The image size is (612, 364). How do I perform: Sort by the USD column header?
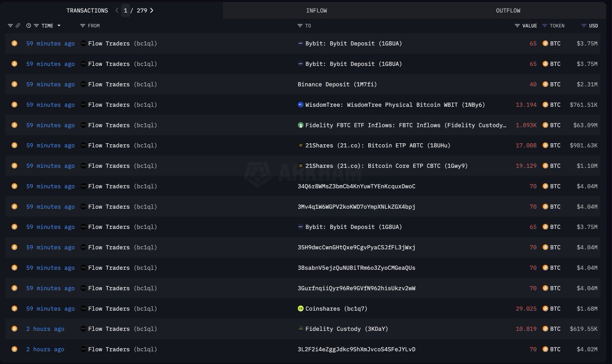point(594,25)
